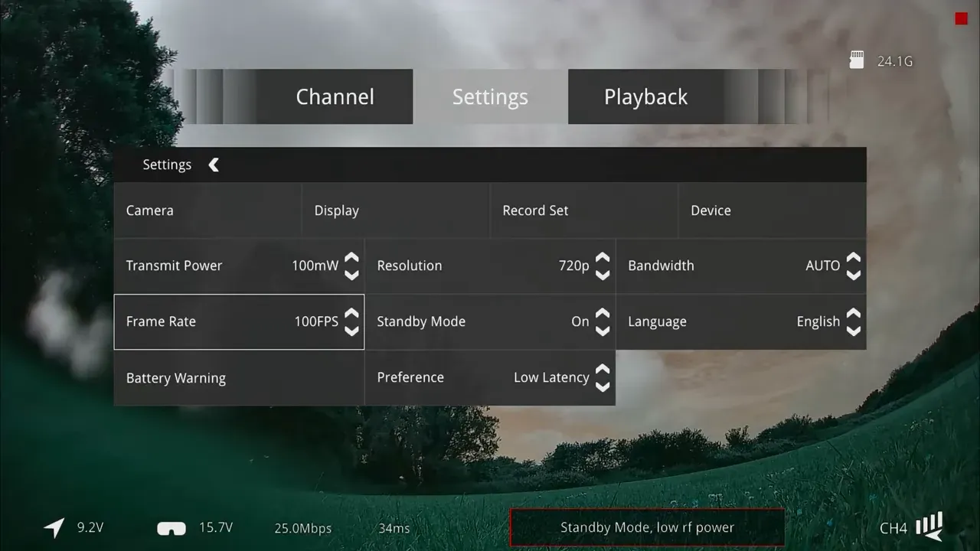This screenshot has width=980, height=551.
Task: Decrease Frame Rate with down arrow
Action: [351, 331]
